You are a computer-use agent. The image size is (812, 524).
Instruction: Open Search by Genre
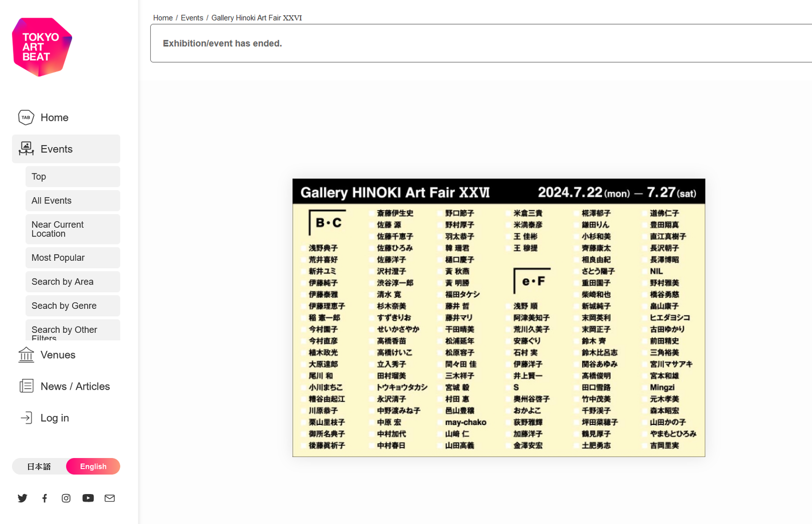73,305
